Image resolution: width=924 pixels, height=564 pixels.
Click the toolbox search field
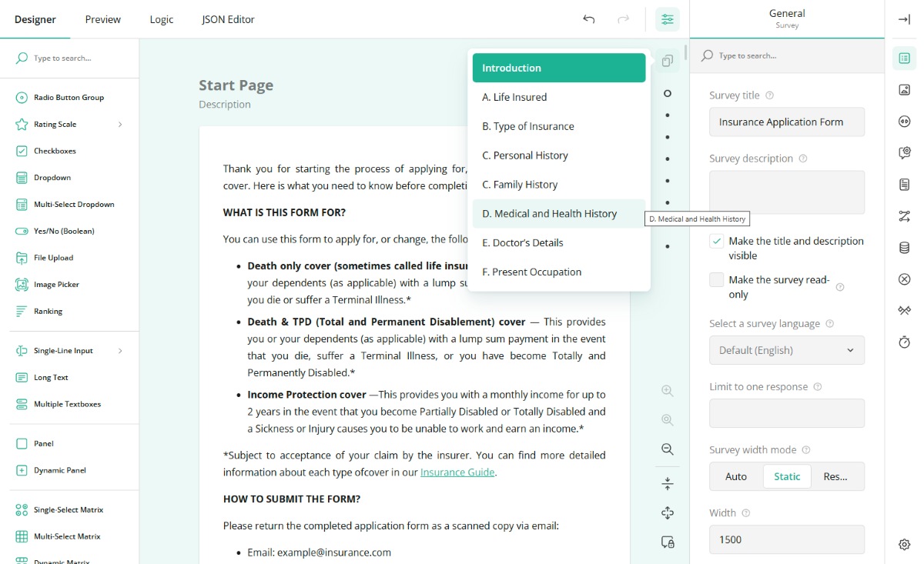pyautogui.click(x=69, y=58)
